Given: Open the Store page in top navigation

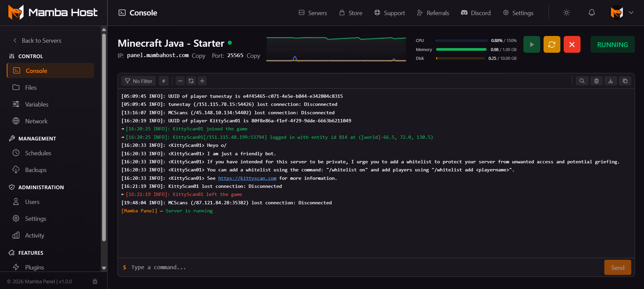Looking at the screenshot, I should tap(351, 13).
